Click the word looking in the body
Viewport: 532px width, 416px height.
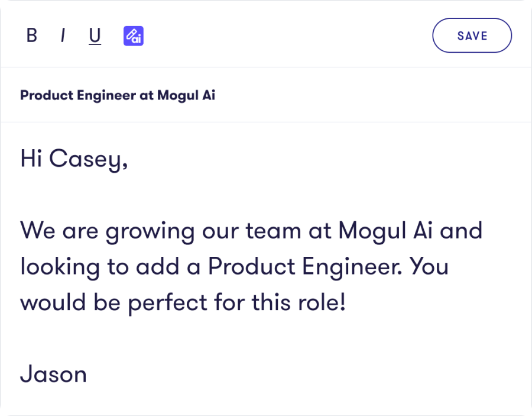60,267
